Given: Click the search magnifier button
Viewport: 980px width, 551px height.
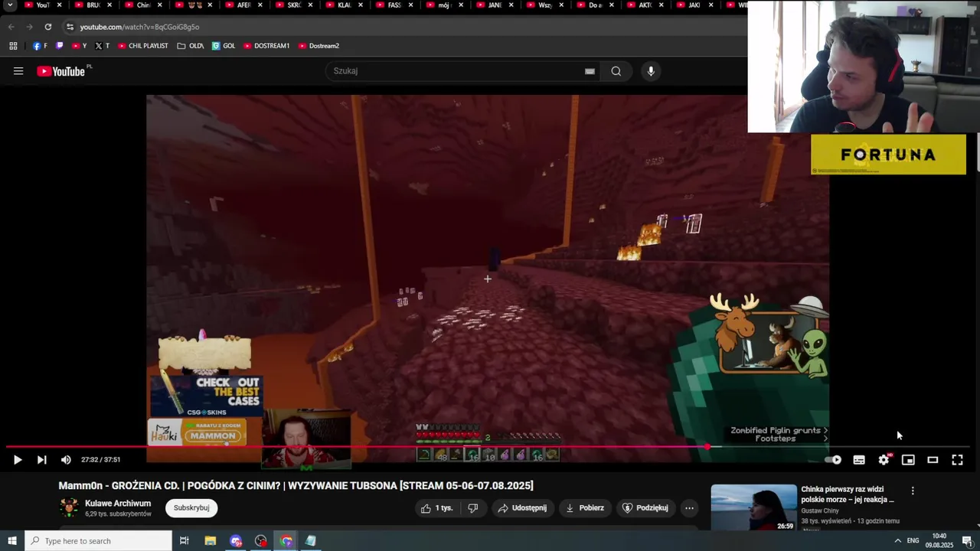Looking at the screenshot, I should coord(616,71).
